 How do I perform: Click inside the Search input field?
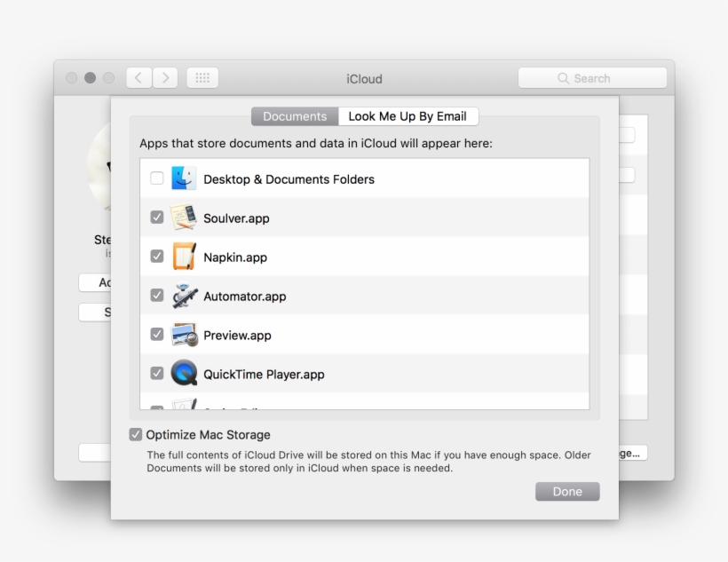pyautogui.click(x=604, y=78)
